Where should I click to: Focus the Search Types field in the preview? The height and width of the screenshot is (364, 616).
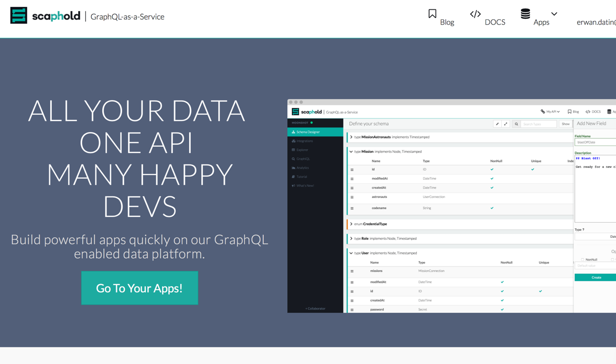538,124
